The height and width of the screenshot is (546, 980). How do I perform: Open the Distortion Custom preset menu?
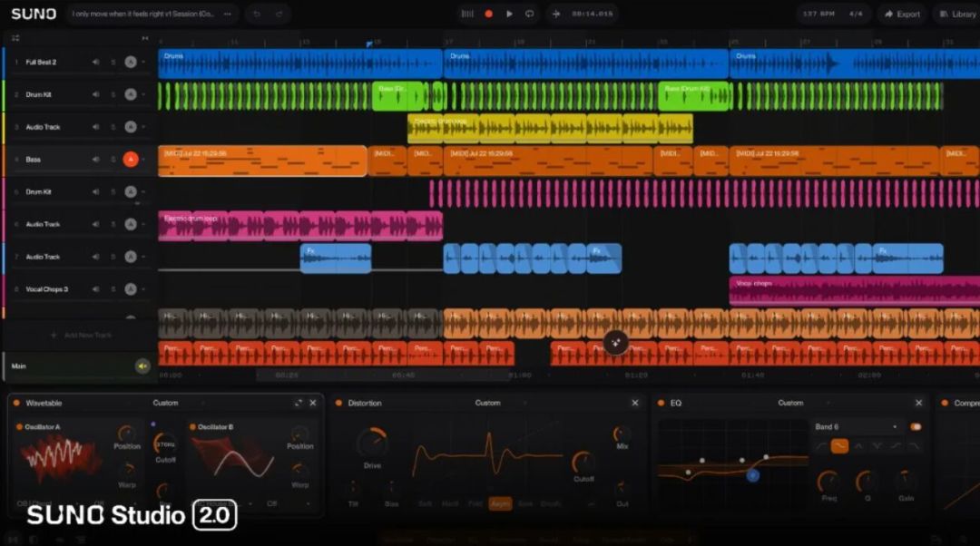487,403
